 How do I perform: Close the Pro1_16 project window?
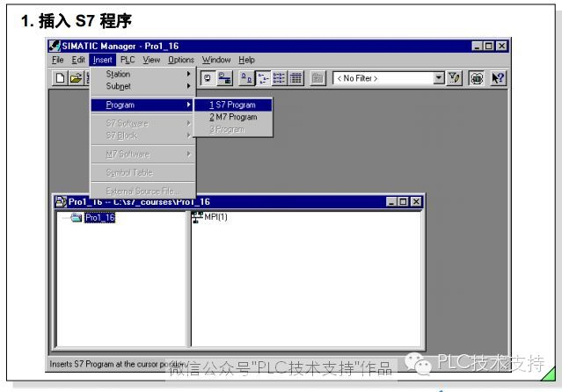coord(416,202)
